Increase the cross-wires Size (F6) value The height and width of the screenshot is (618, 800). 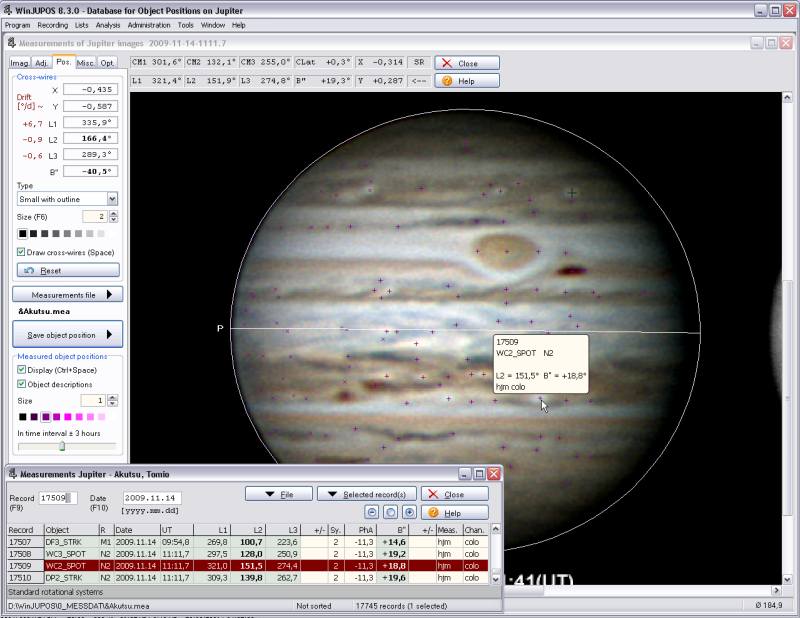113,214
